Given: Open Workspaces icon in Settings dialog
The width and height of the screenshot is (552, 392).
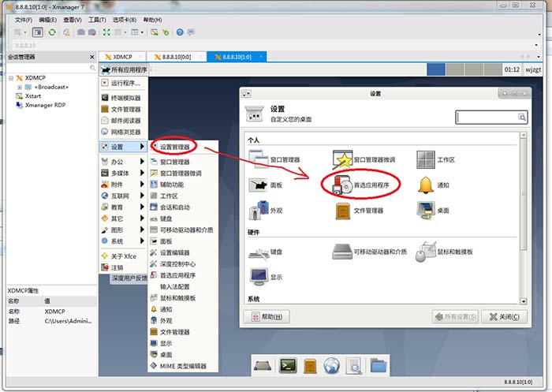Looking at the screenshot, I should coord(426,159).
